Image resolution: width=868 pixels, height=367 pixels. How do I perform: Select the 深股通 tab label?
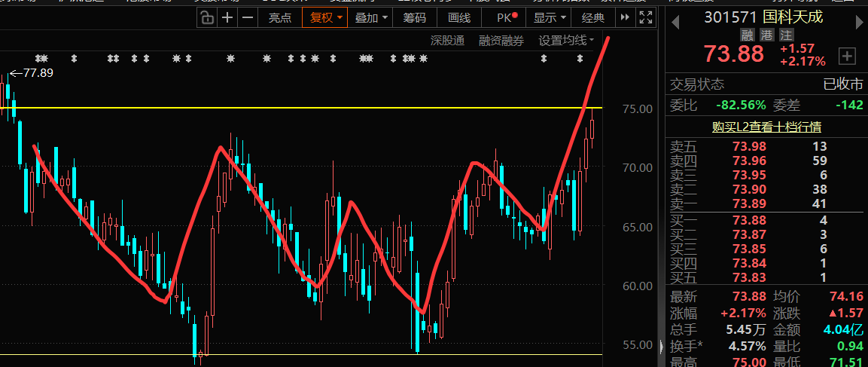(x=447, y=41)
